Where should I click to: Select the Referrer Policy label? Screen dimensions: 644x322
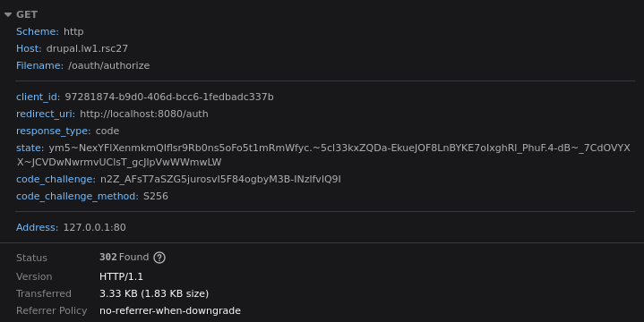(x=51, y=310)
